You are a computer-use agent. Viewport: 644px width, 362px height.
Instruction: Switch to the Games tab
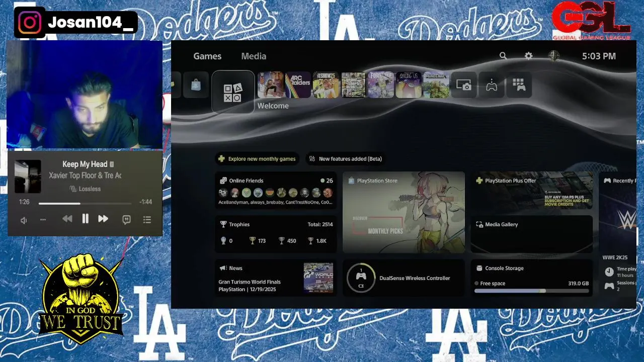click(207, 56)
